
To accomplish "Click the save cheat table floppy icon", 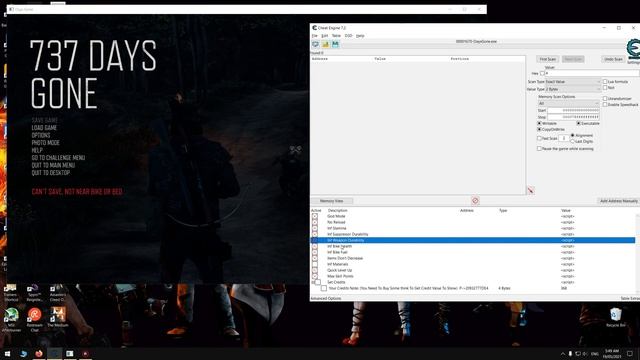I will pyautogui.click(x=335, y=44).
